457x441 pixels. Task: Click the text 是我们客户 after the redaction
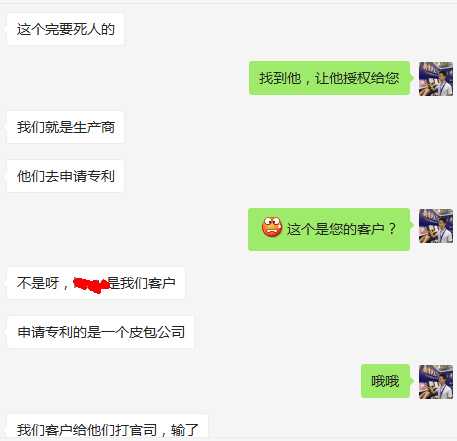tap(142, 283)
